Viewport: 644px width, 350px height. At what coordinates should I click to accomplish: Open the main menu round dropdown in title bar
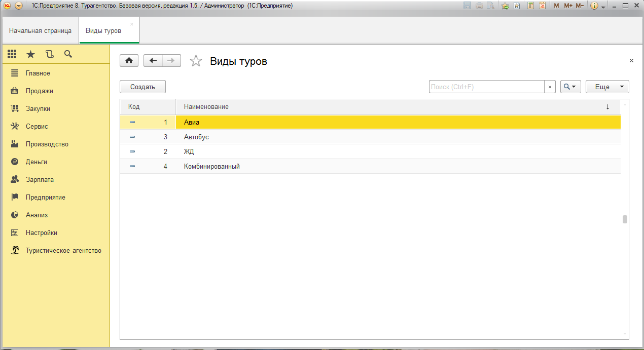coord(19,6)
